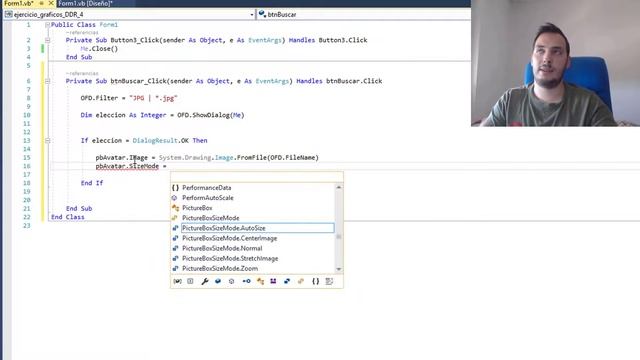
Task: Select the Form1.vb code tab
Action: coord(19,3)
